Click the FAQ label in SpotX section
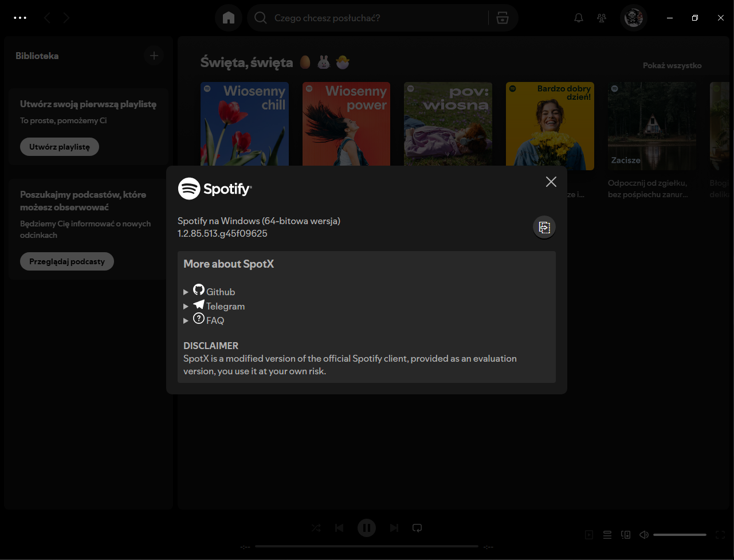This screenshot has height=560, width=734. point(215,321)
